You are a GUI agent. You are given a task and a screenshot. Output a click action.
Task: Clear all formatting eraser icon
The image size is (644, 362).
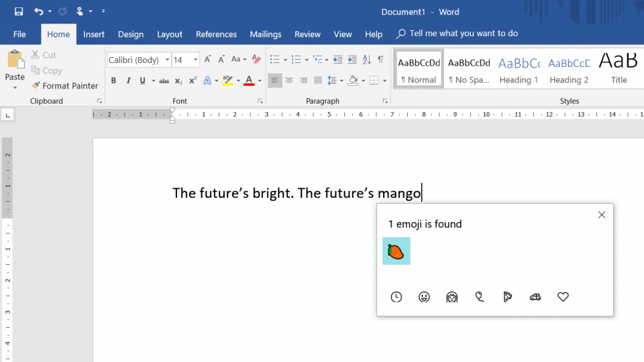(x=257, y=60)
